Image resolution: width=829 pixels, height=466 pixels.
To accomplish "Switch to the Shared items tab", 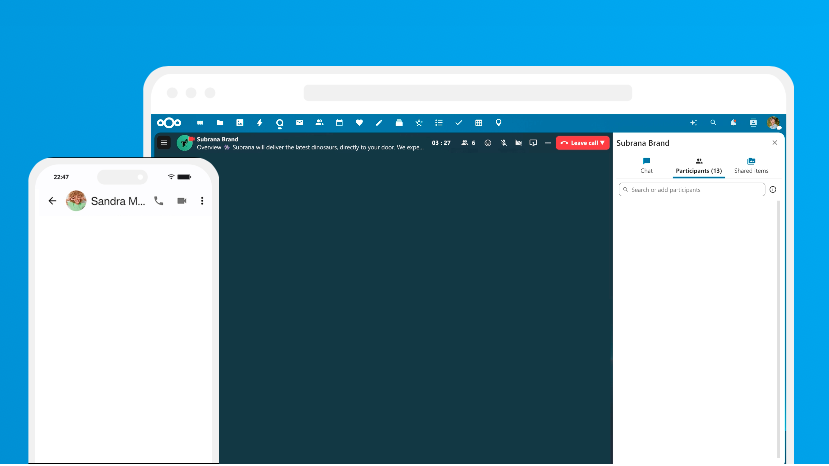I will (750, 165).
